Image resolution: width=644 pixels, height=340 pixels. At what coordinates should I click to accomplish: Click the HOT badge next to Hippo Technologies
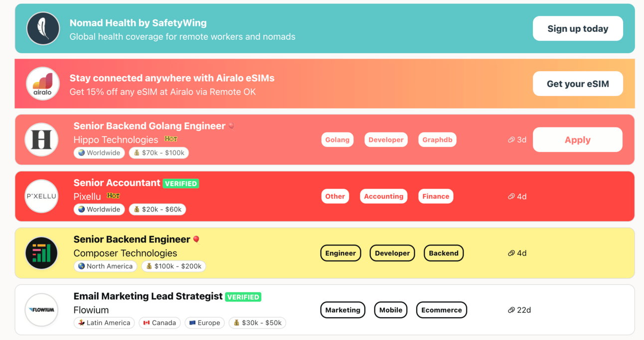171,139
